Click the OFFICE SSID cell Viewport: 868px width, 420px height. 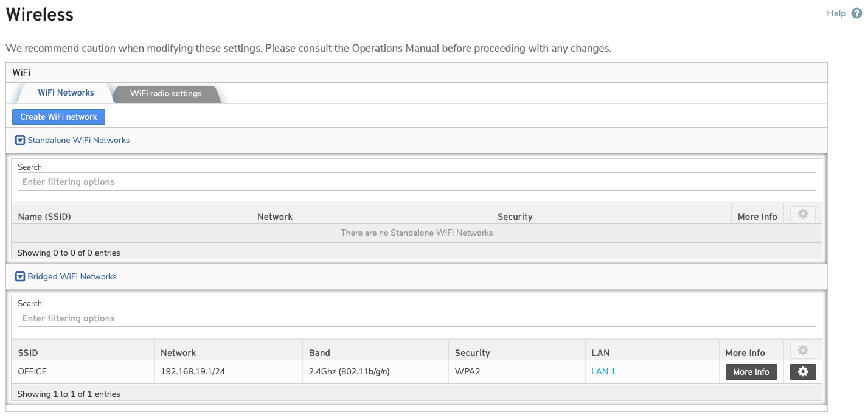tap(32, 372)
